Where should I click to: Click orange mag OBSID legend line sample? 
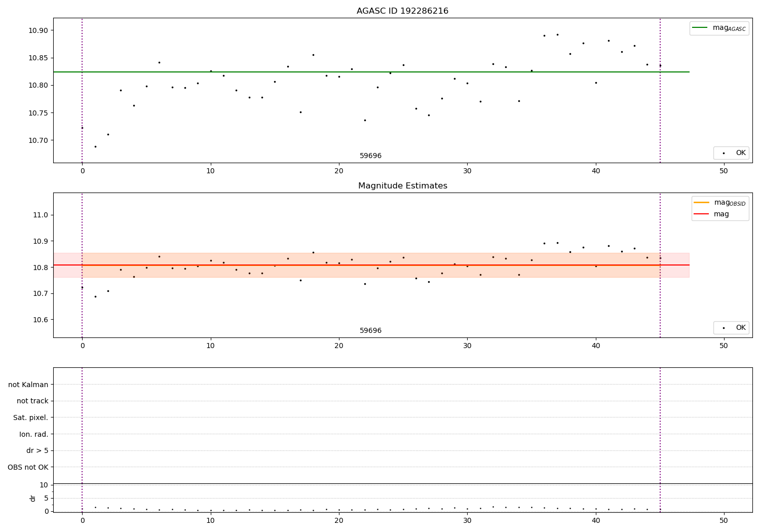tap(701, 203)
